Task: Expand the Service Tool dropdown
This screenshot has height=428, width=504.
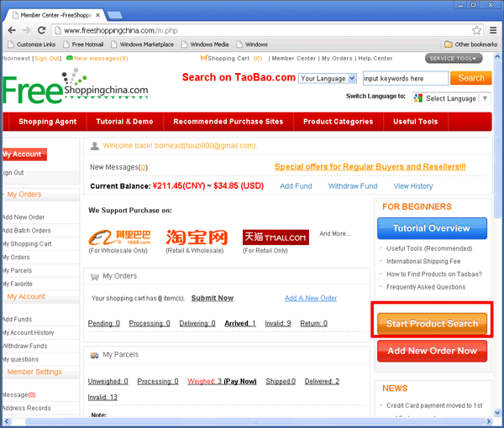Action: [x=454, y=59]
